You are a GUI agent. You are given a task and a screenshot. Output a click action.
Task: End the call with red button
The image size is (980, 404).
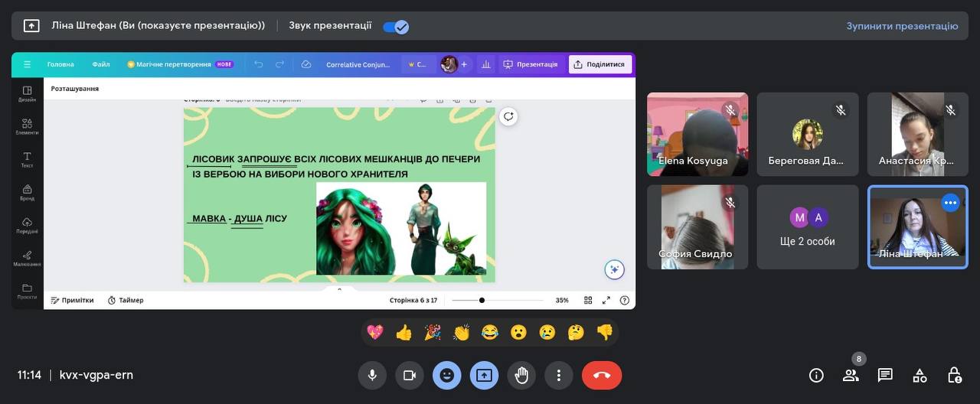click(x=602, y=375)
